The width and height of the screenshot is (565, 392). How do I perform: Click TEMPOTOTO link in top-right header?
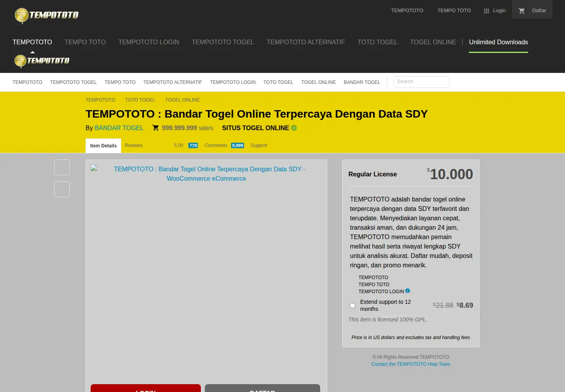[407, 11]
